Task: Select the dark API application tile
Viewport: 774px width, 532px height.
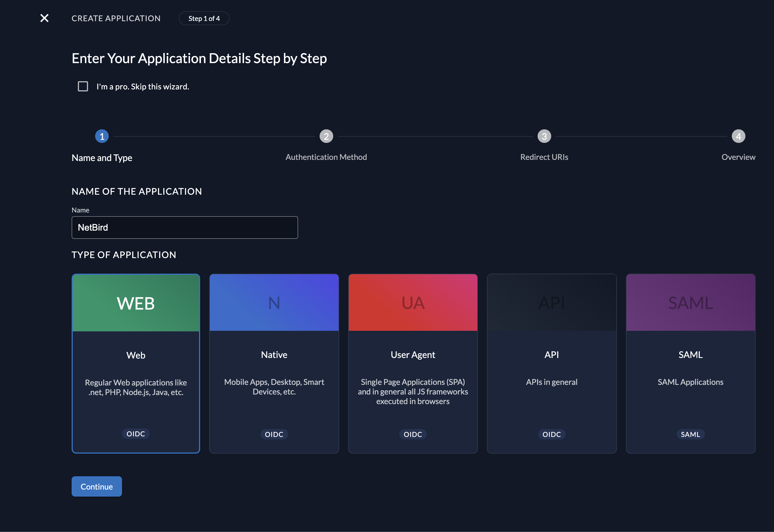Action: coord(551,303)
